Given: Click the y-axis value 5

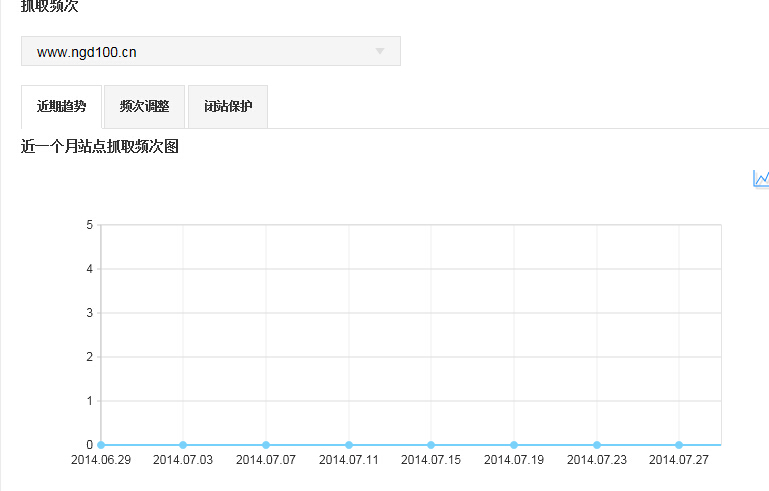Looking at the screenshot, I should [89, 225].
